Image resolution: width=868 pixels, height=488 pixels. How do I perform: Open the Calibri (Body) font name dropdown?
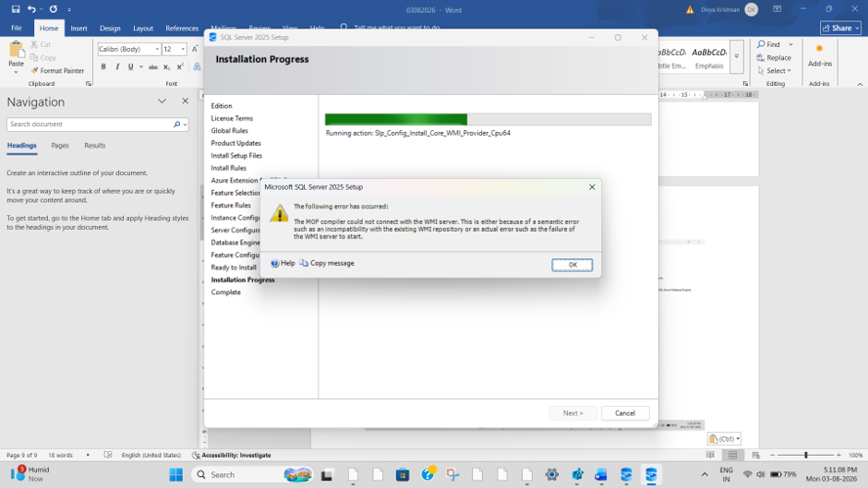[157, 49]
